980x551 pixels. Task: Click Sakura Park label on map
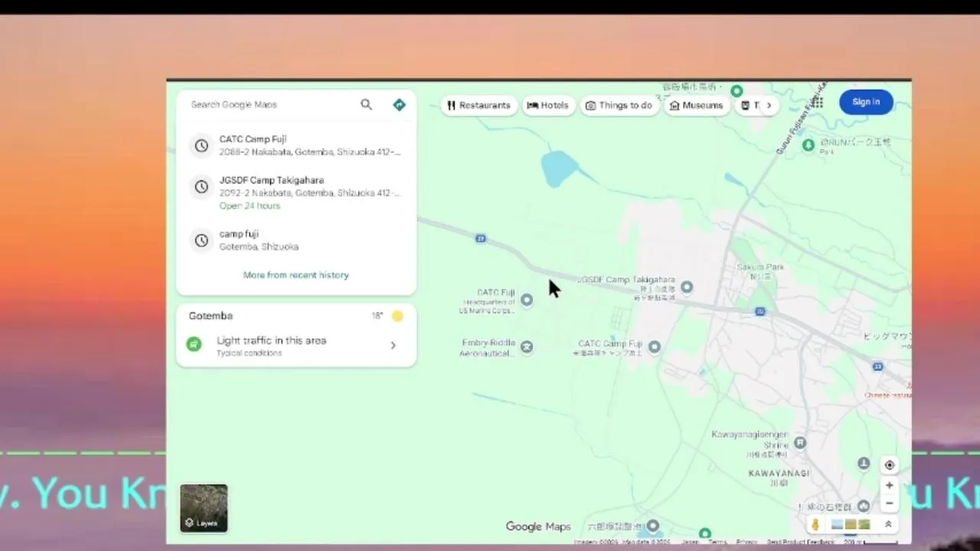760,267
